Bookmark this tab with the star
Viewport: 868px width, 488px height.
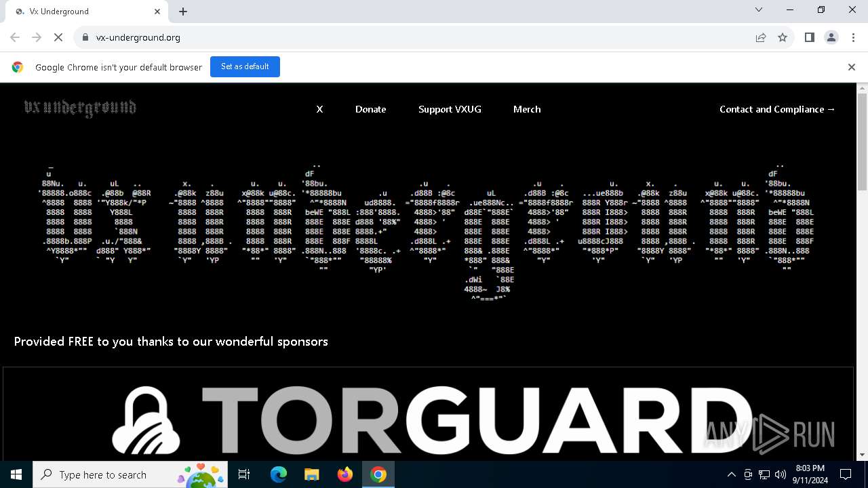coord(783,37)
